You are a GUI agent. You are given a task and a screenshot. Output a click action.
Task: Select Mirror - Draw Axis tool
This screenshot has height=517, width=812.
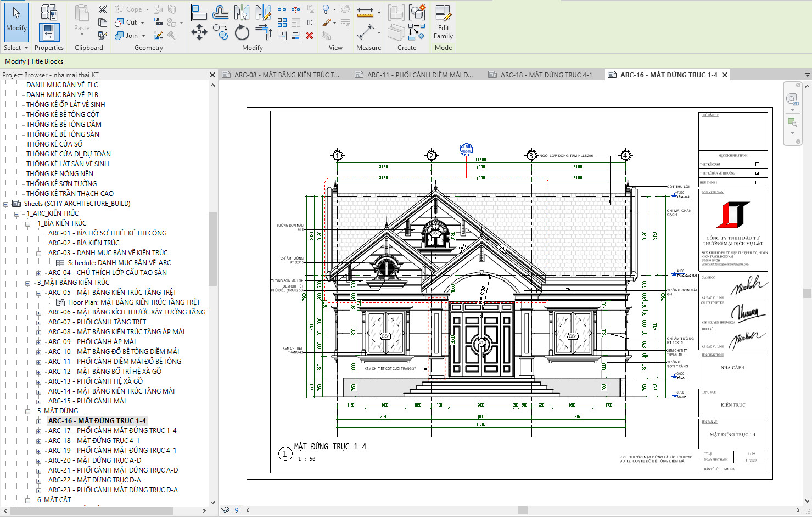pyautogui.click(x=263, y=12)
